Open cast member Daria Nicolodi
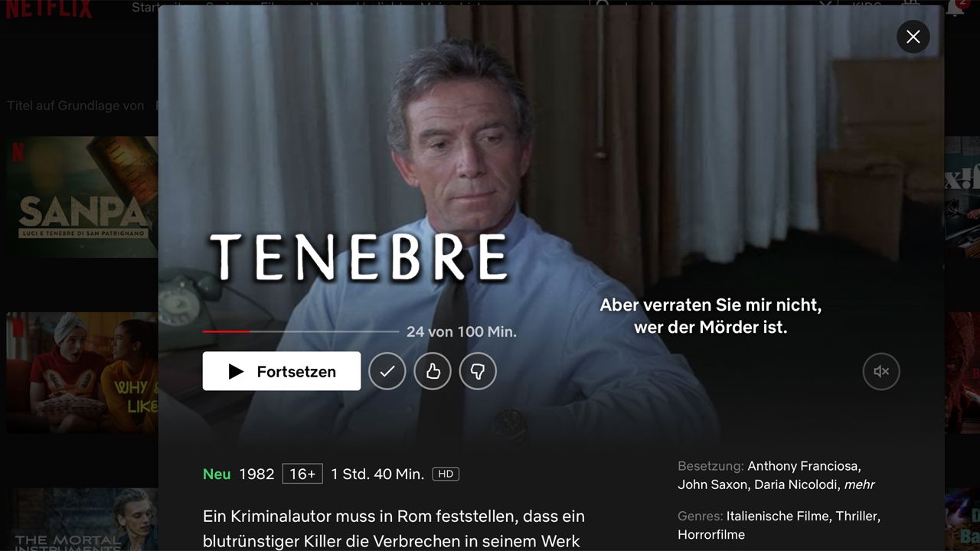980x551 pixels. tap(797, 484)
